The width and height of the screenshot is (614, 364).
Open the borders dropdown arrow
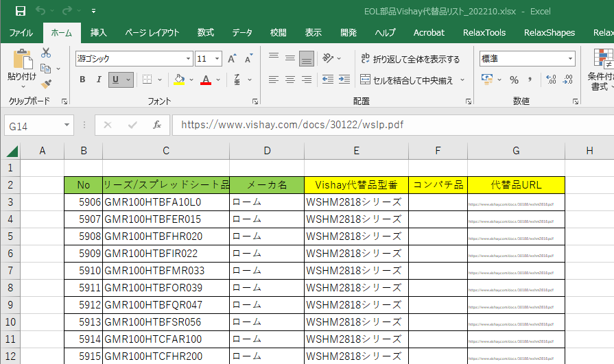coord(160,80)
